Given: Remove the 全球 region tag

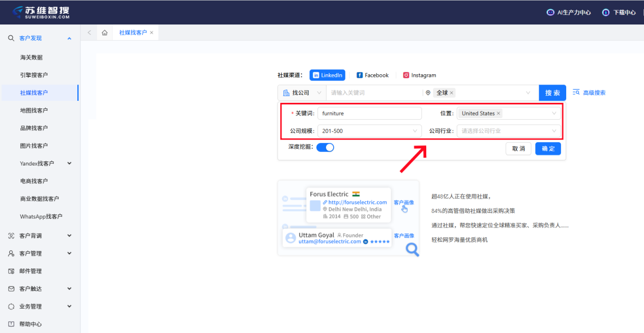Looking at the screenshot, I should coord(451,93).
